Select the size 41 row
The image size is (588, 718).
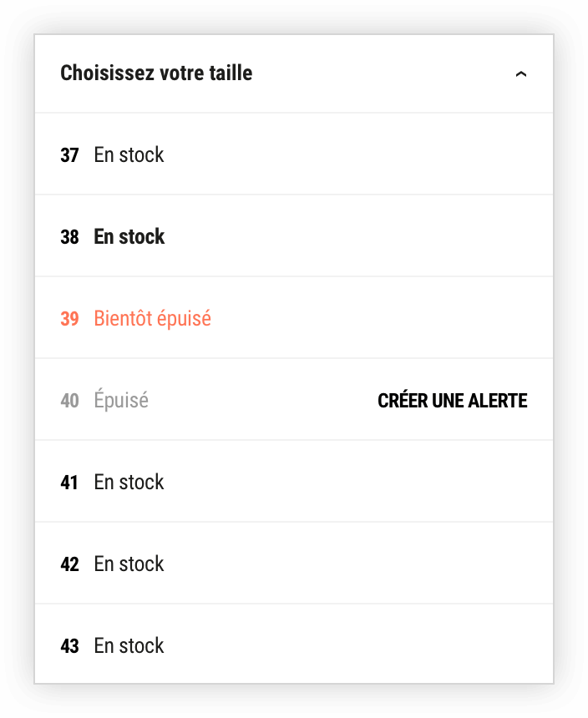coord(294,482)
